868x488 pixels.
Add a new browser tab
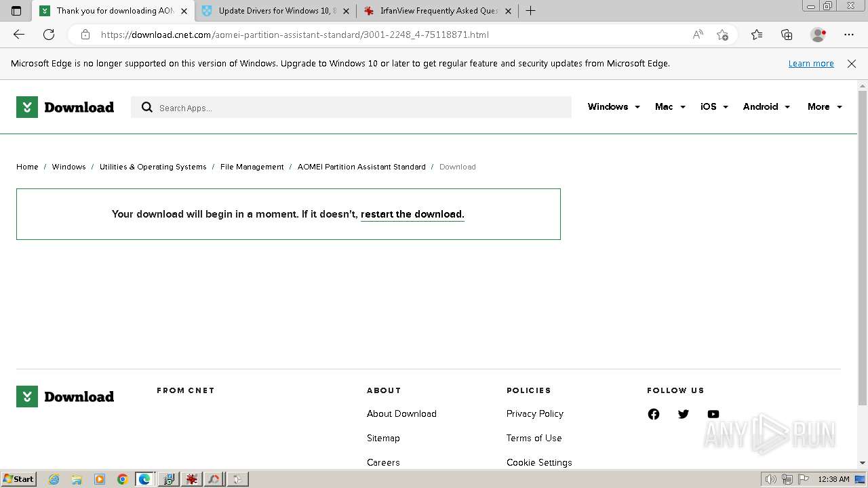click(530, 11)
